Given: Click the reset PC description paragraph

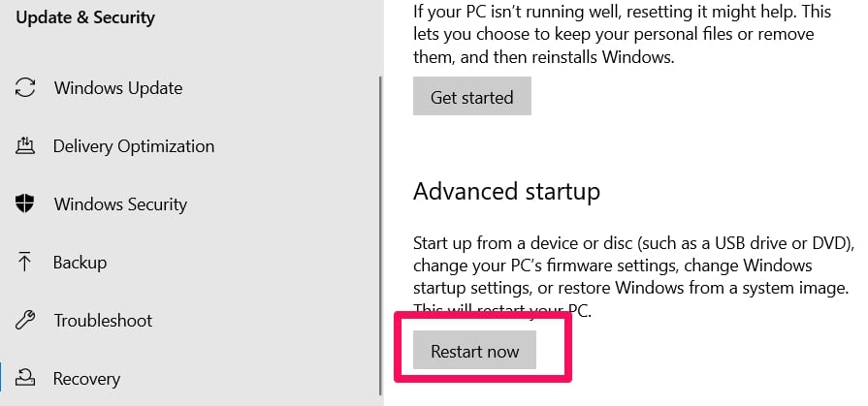Looking at the screenshot, I should pyautogui.click(x=623, y=34).
